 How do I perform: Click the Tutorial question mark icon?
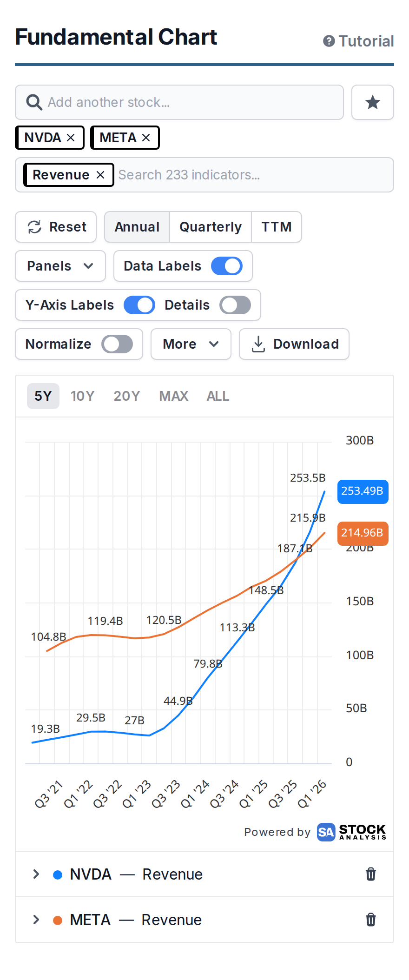(x=329, y=41)
